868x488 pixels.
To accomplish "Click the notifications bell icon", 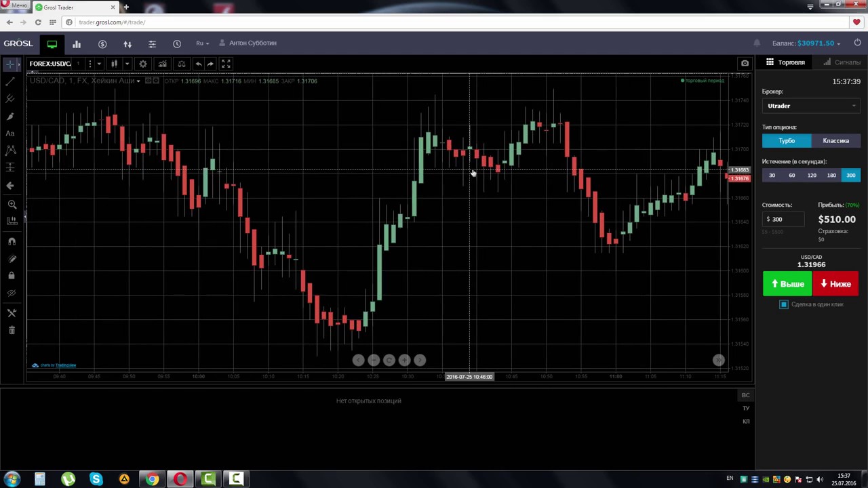I will (x=757, y=43).
